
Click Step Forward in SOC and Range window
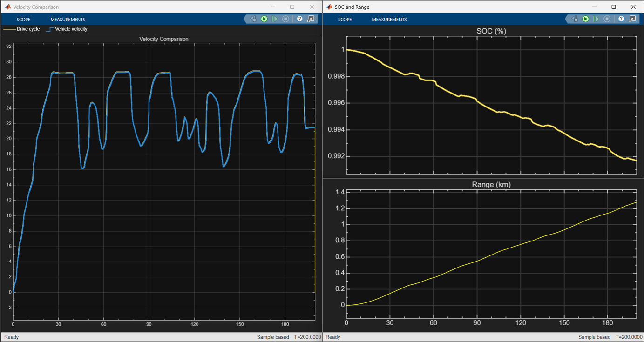(596, 19)
